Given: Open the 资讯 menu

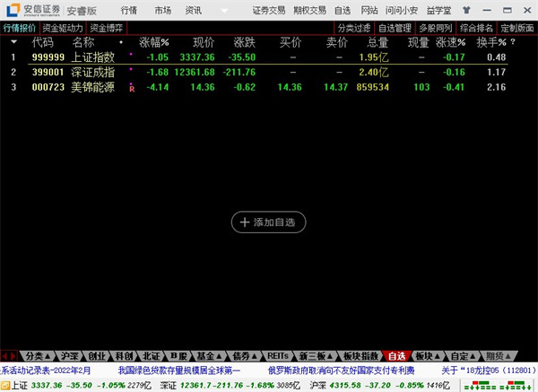Looking at the screenshot, I should 194,11.
